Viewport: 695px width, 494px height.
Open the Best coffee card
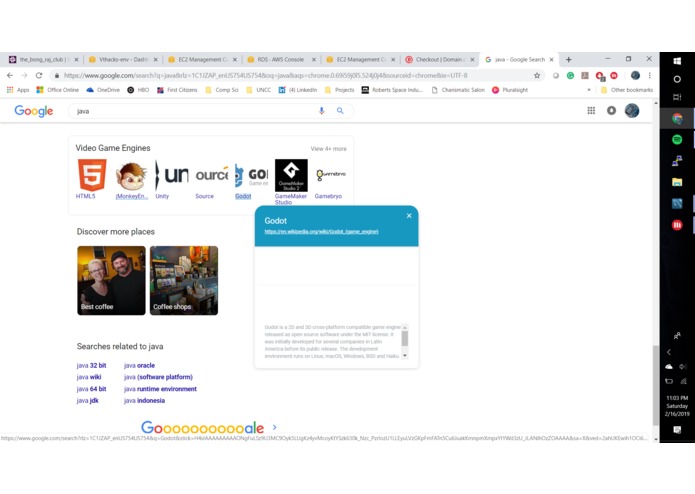coord(111,280)
